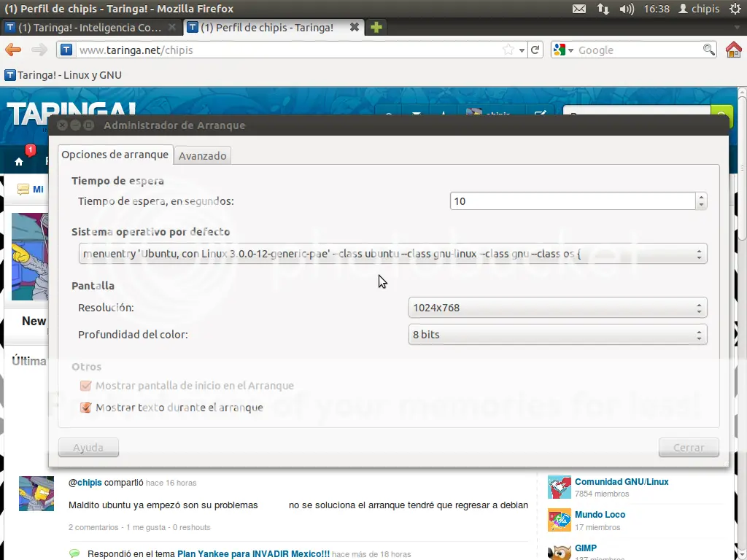Open the Profundidad del color dropdown

coord(557,335)
